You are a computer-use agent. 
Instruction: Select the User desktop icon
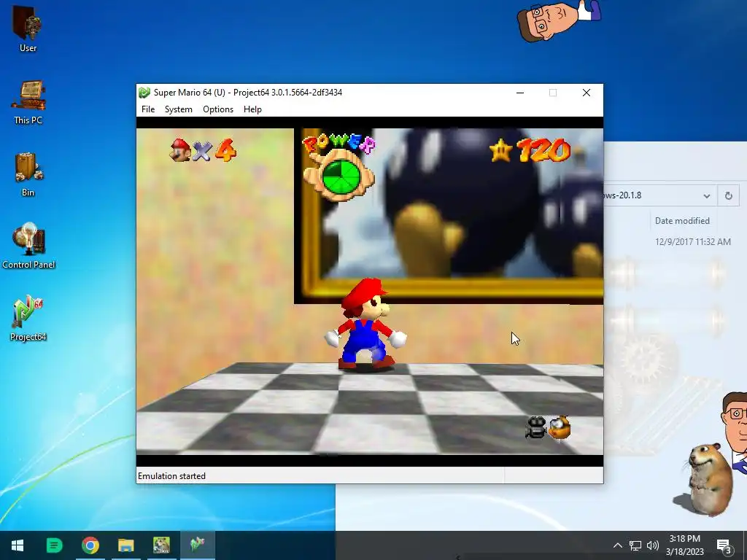(x=28, y=28)
